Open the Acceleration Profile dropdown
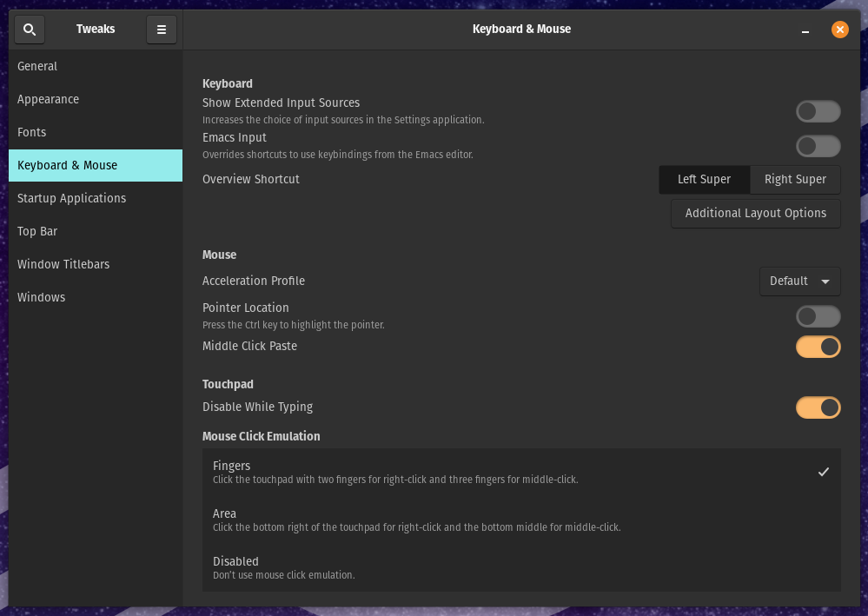The width and height of the screenshot is (868, 616). 799,281
